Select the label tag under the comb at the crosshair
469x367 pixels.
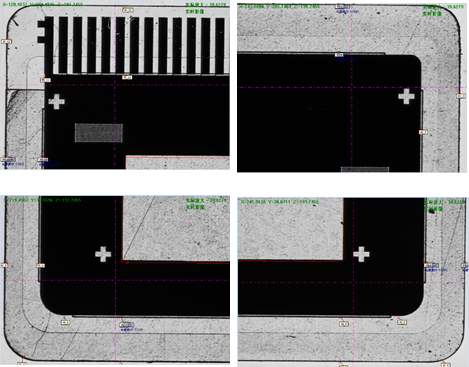pos(127,77)
